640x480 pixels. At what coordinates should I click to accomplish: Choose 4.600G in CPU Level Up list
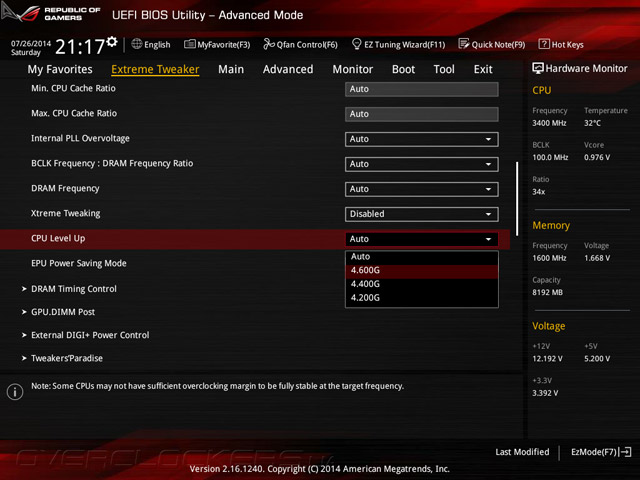coord(422,271)
